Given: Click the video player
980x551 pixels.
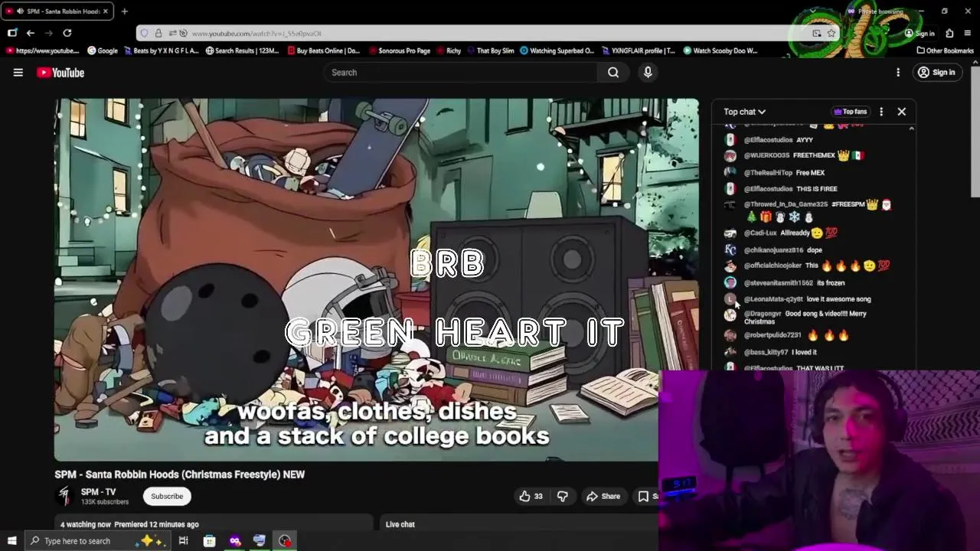Looking at the screenshot, I should [x=376, y=279].
